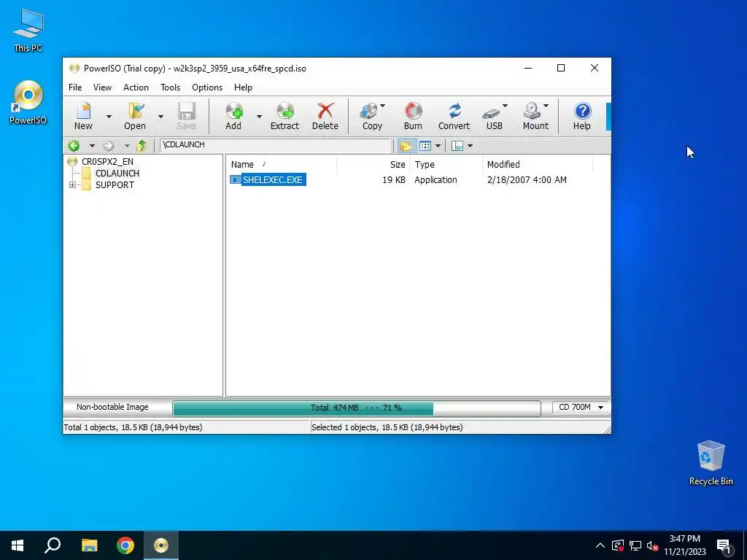Screen dimensions: 747x560
Task: Click the taskbar search icon
Action: 53,545
